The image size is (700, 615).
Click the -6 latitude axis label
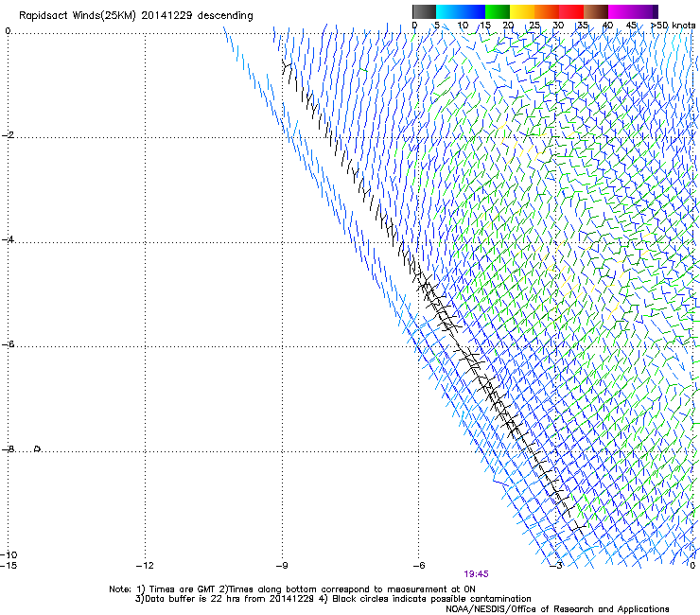8,343
